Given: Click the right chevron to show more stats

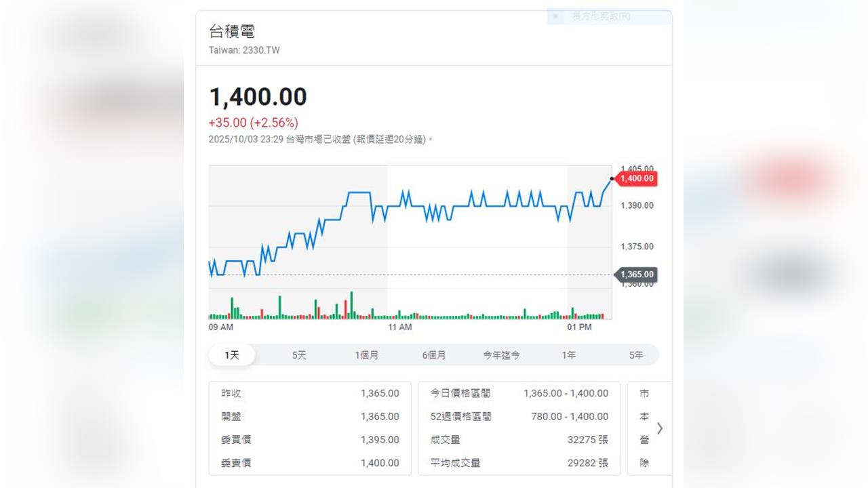Looking at the screenshot, I should 659,428.
